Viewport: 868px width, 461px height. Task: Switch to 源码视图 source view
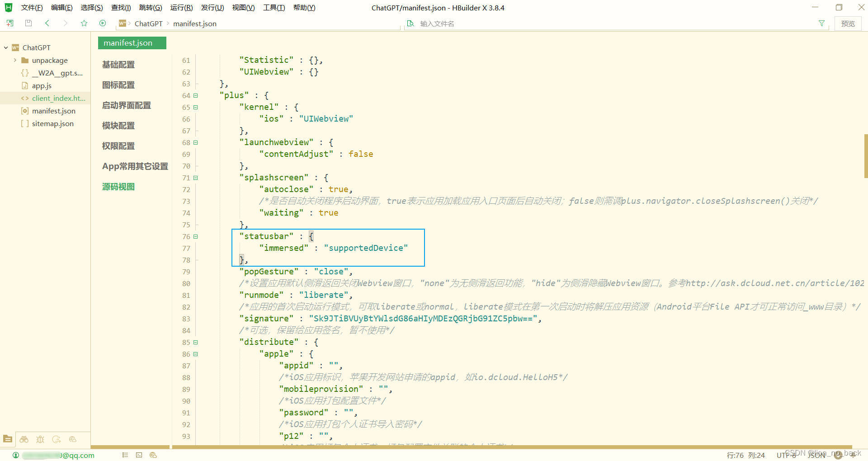click(x=118, y=187)
